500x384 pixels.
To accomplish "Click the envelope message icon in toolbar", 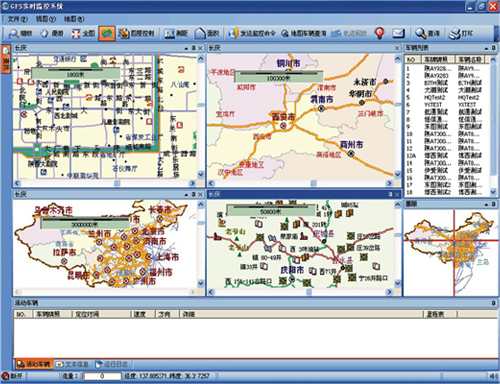I will pos(398,33).
